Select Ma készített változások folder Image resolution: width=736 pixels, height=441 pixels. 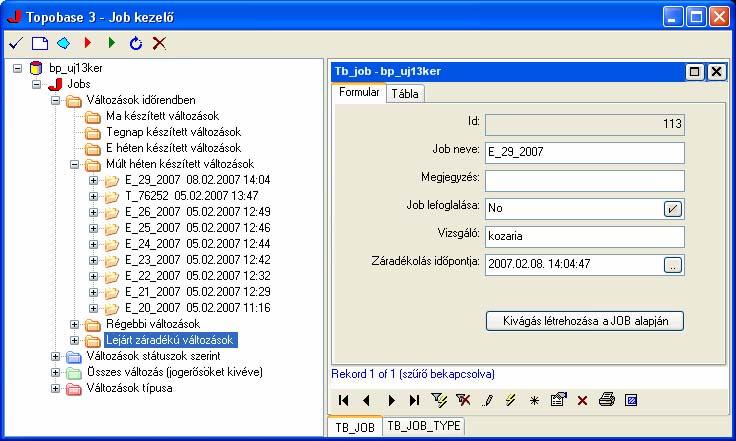tap(162, 116)
